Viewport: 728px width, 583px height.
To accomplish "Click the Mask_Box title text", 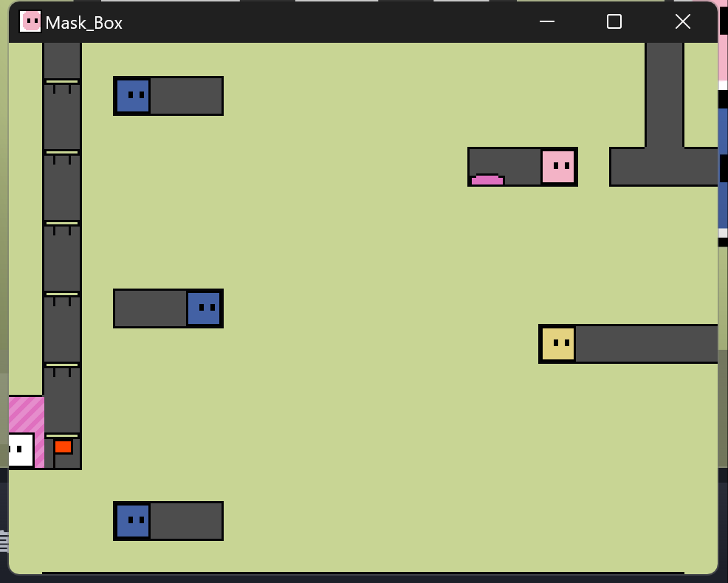I will point(84,23).
